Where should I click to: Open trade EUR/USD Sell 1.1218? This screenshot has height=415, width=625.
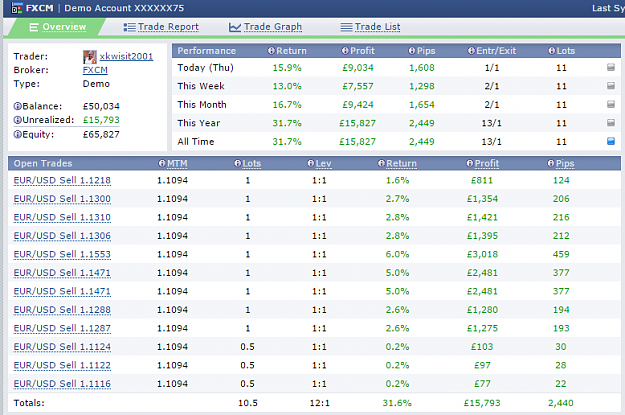(62, 181)
